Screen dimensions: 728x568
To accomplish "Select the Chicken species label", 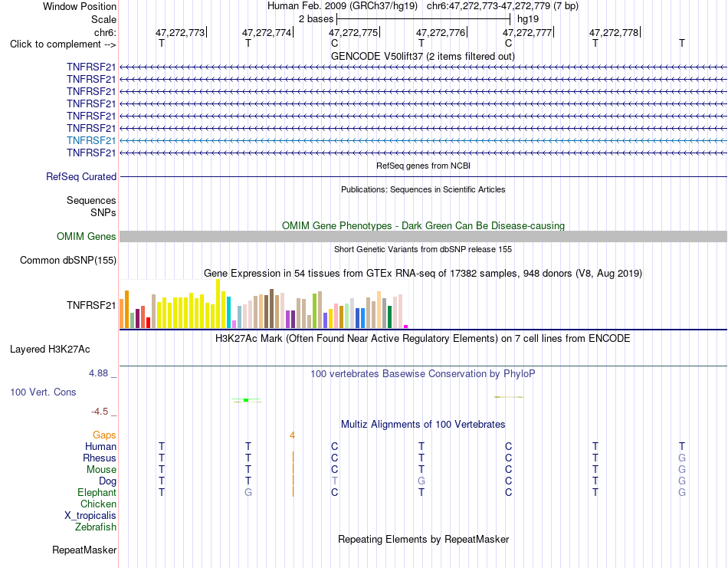I will [x=98, y=504].
